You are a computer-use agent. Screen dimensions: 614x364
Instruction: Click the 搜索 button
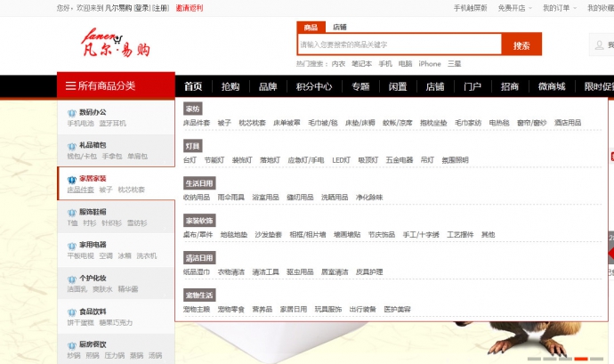(521, 45)
